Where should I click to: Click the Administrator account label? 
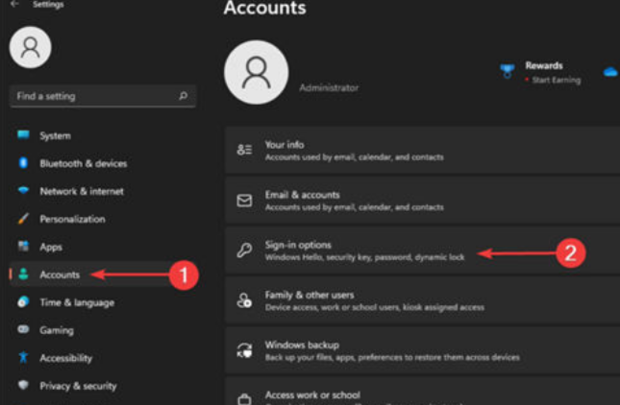pyautogui.click(x=329, y=88)
